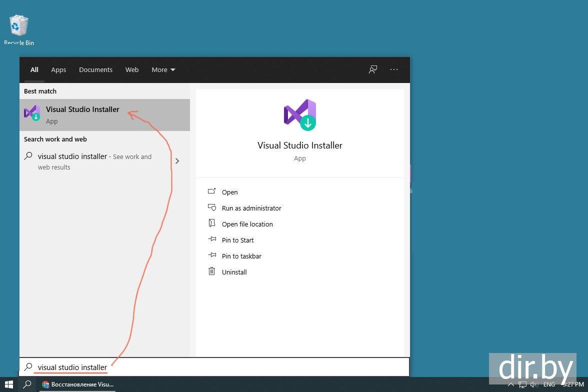Viewport: 588px width, 392px height.
Task: Open the Recycle Bin desktop icon
Action: [19, 29]
